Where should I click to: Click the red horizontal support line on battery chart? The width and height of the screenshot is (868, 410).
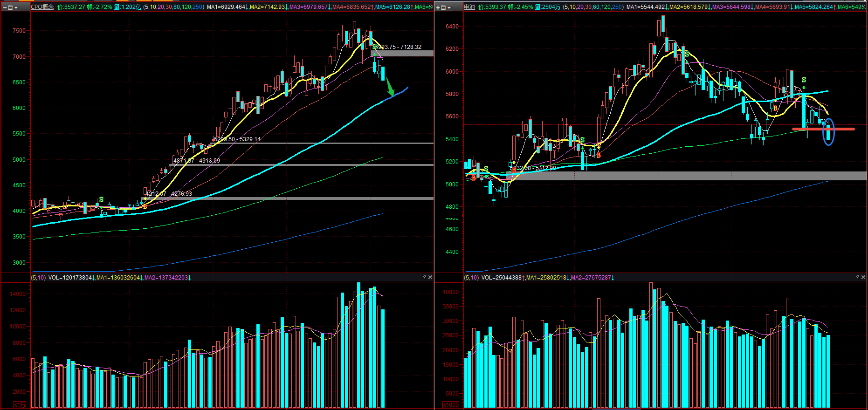[x=823, y=129]
